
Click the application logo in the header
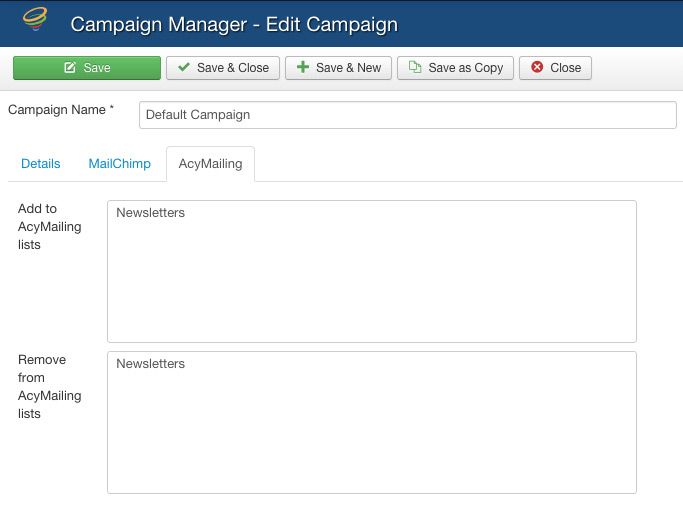tap(35, 19)
